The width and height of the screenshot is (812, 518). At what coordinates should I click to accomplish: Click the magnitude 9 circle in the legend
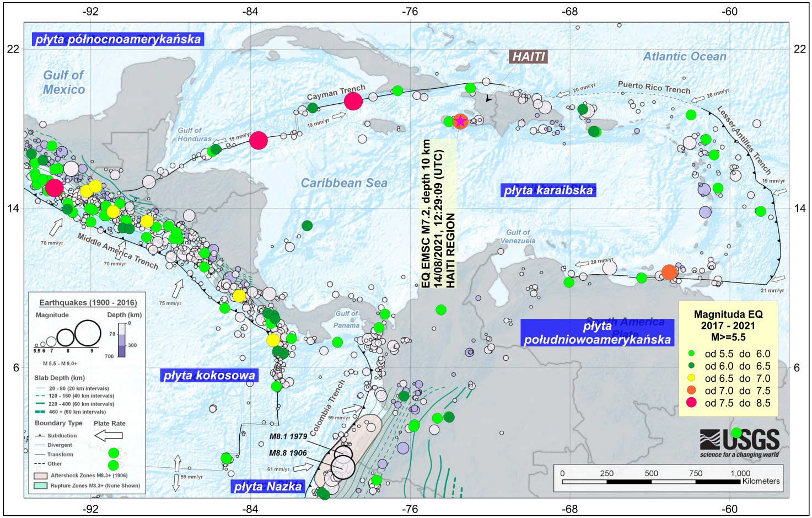[88, 333]
